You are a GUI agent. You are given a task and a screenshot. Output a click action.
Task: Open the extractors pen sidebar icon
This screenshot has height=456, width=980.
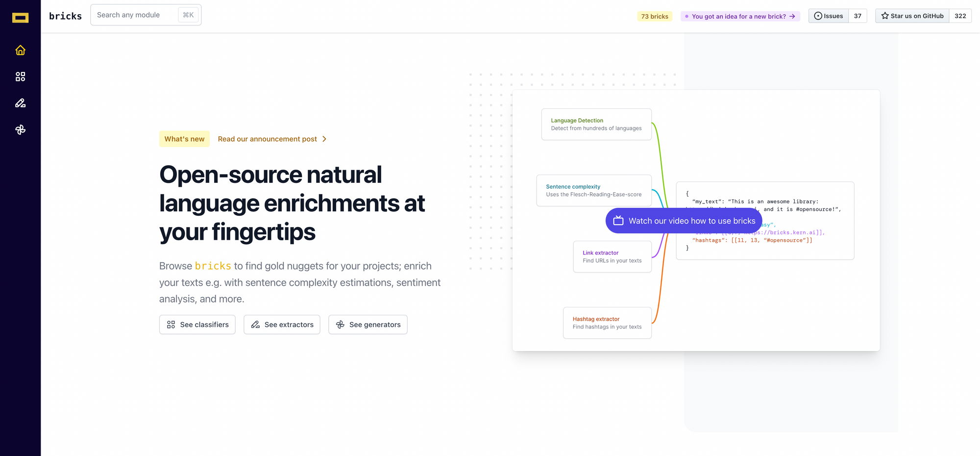coord(20,103)
